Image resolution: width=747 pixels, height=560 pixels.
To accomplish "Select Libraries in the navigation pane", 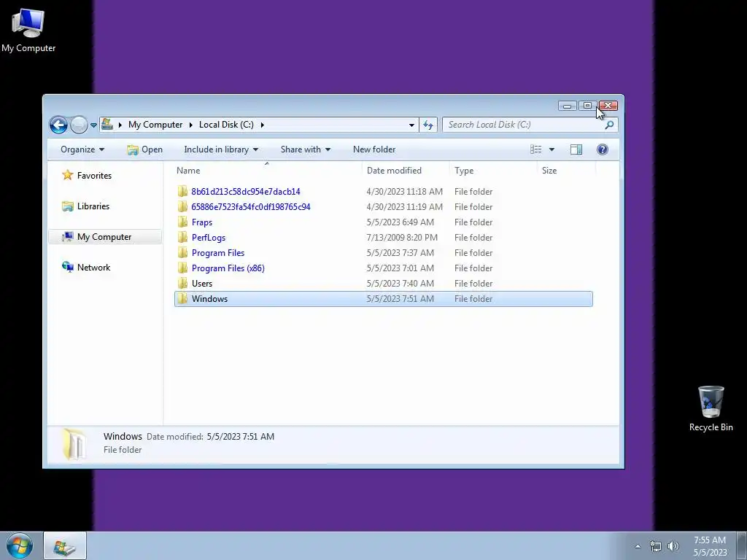I will click(93, 206).
